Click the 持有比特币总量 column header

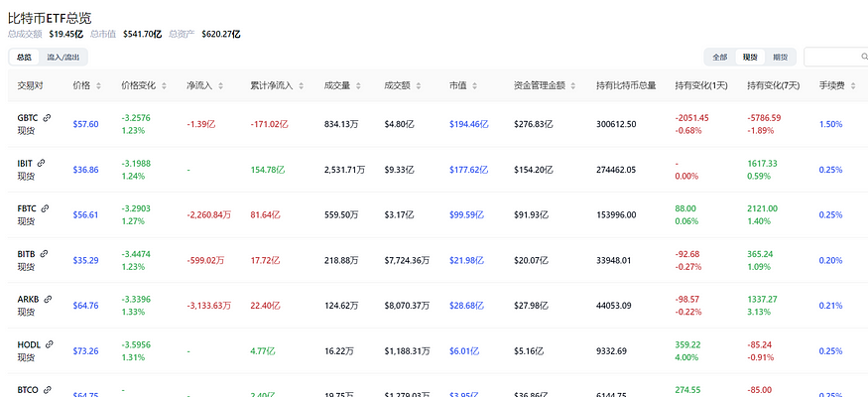pos(626,85)
